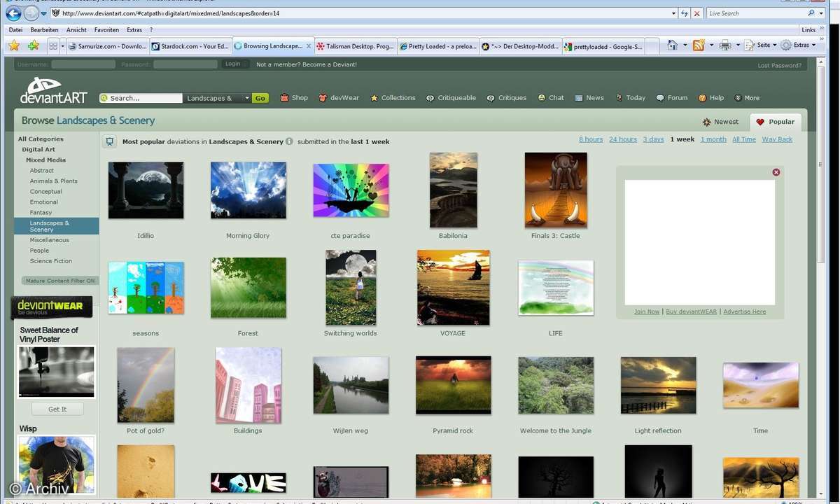
Task: Filter by the 24 hours link
Action: point(623,139)
